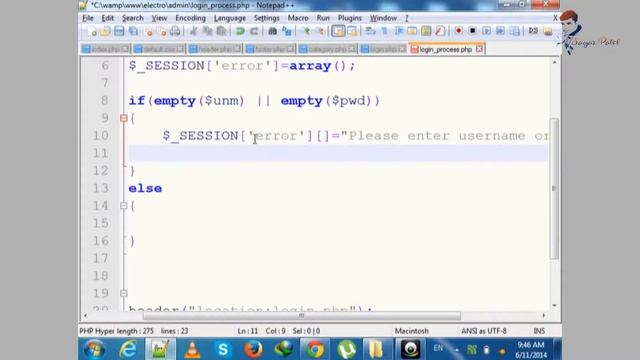Copy selection using the Copy toolbar icon
The image size is (640, 360).
[207, 31]
